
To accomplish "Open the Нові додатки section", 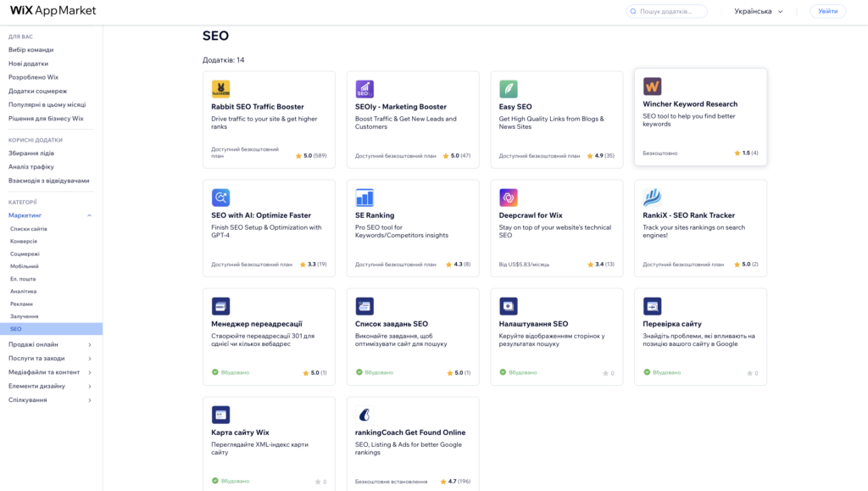I will tap(29, 64).
